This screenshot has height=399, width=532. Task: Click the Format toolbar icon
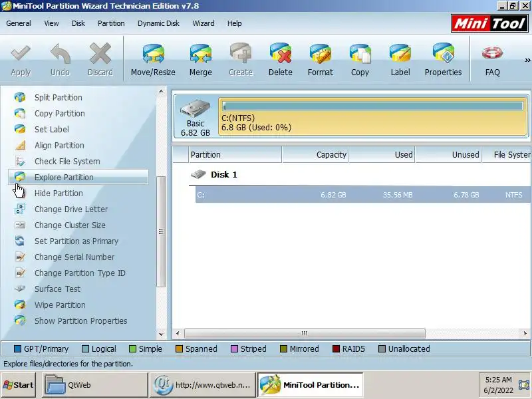321,53
